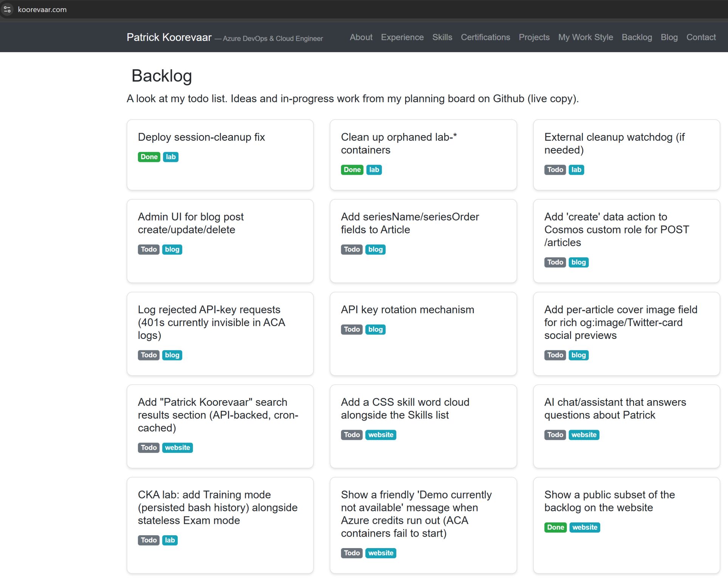Screen dimensions: 728x581
Task: Open My Work Style page
Action: pyautogui.click(x=585, y=37)
